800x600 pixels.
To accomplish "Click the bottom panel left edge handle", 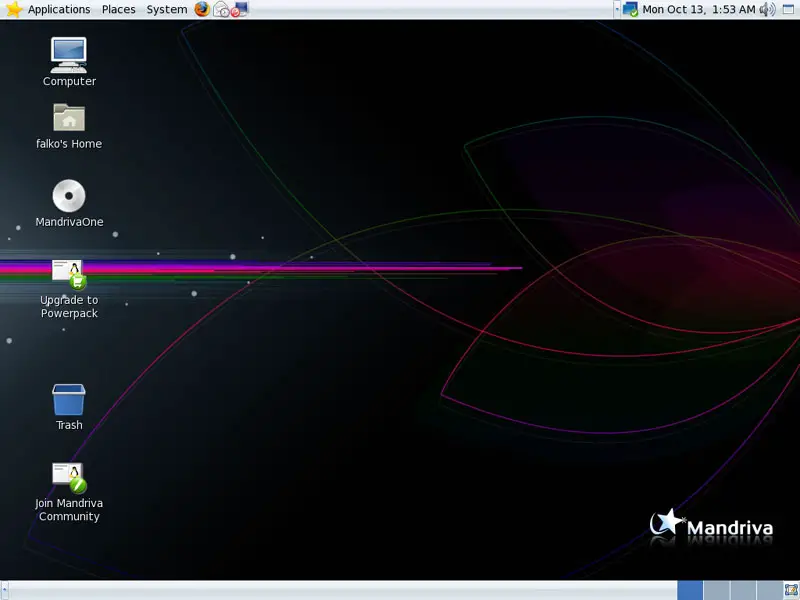I will (x=4, y=590).
